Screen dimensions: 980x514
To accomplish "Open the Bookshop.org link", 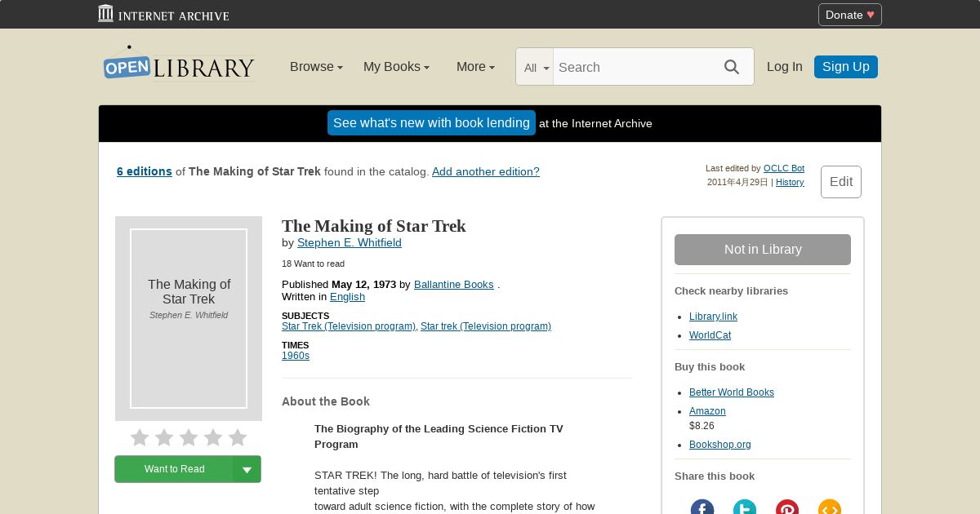I will pos(720,445).
